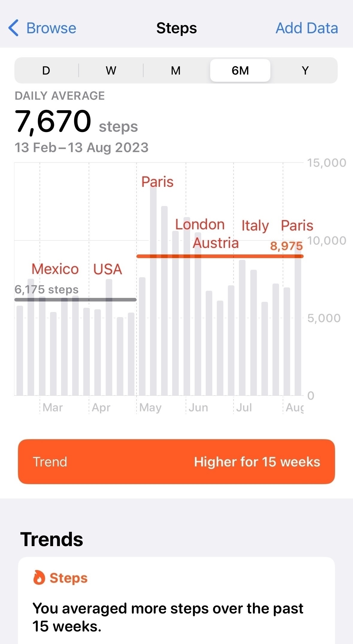The height and width of the screenshot is (644, 353).
Task: Open the orange Trend banner
Action: pyautogui.click(x=176, y=461)
